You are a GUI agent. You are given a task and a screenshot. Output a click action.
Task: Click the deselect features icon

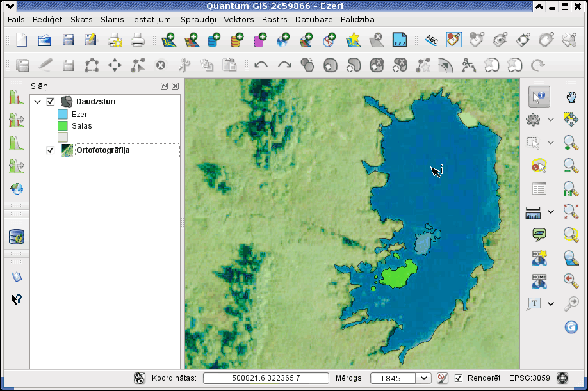pyautogui.click(x=539, y=166)
